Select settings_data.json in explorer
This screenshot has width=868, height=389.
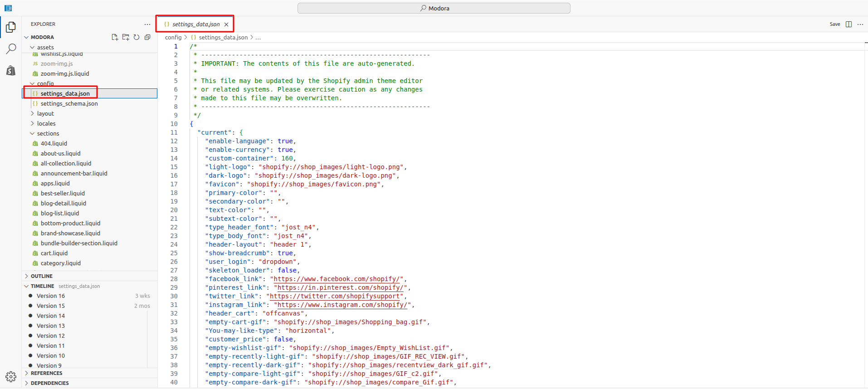pyautogui.click(x=90, y=93)
